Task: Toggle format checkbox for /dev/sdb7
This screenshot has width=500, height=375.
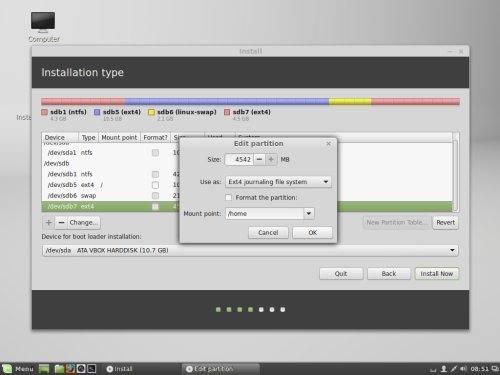Action: point(155,207)
